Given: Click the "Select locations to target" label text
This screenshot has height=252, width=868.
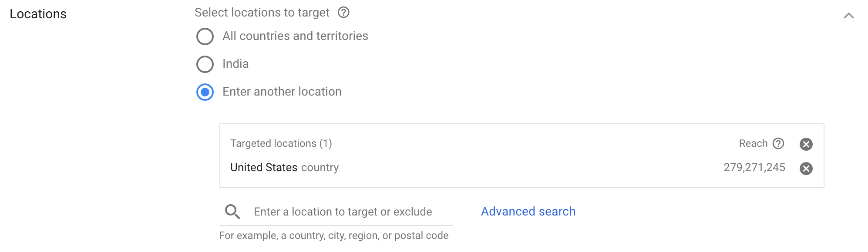Looking at the screenshot, I should (x=262, y=13).
